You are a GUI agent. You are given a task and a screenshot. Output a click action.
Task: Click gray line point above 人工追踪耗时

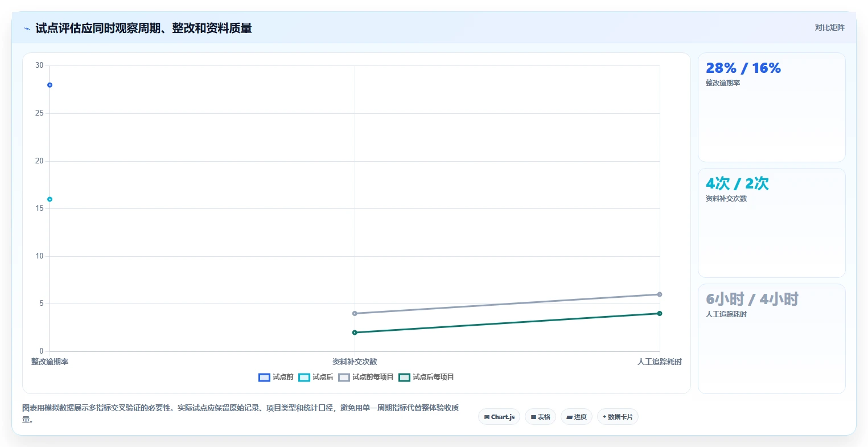[660, 294]
